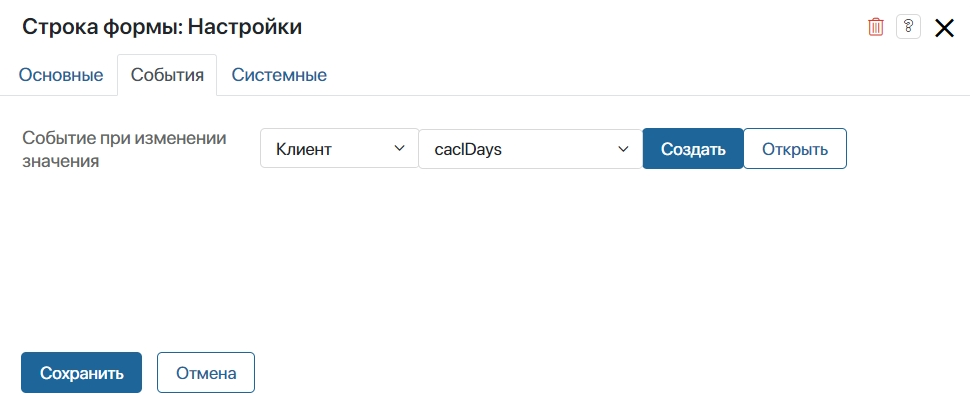Click the Событие при изменении значения label
Image resolution: width=970 pixels, height=402 pixels.
[x=124, y=150]
